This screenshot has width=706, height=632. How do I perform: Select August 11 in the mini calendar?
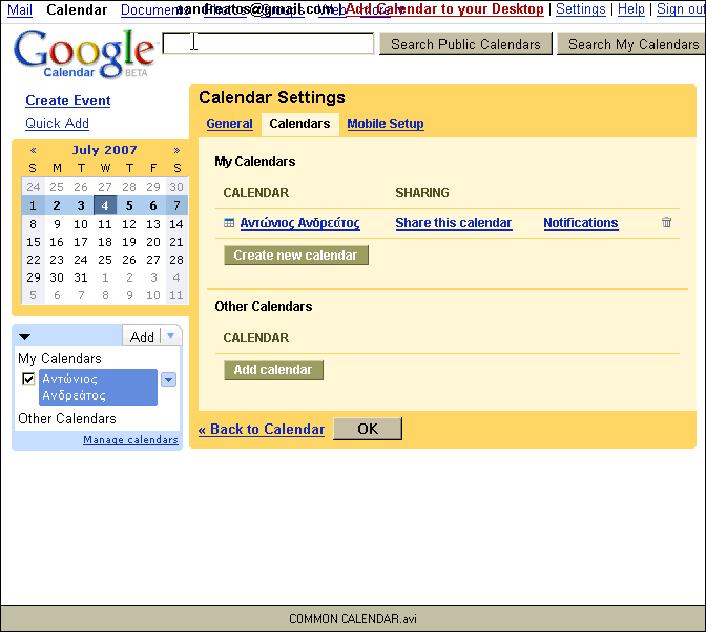click(176, 295)
